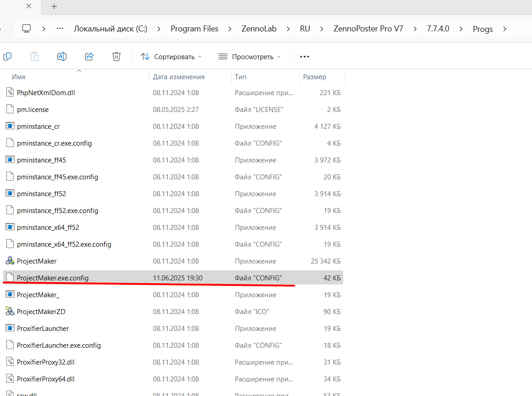Image resolution: width=532 pixels, height=396 pixels.
Task: Select the file name ProxifierLauncher.exe.config
Action: [59, 345]
